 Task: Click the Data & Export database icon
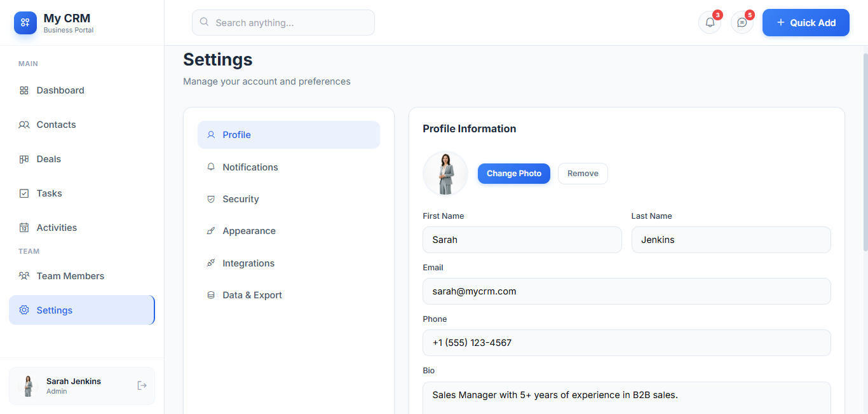(x=211, y=295)
